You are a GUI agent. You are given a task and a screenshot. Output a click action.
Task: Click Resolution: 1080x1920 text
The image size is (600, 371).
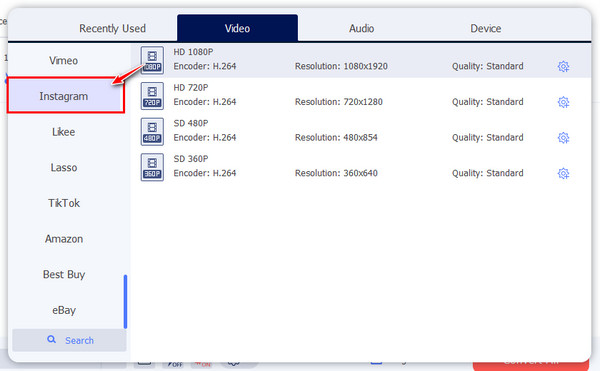[341, 66]
